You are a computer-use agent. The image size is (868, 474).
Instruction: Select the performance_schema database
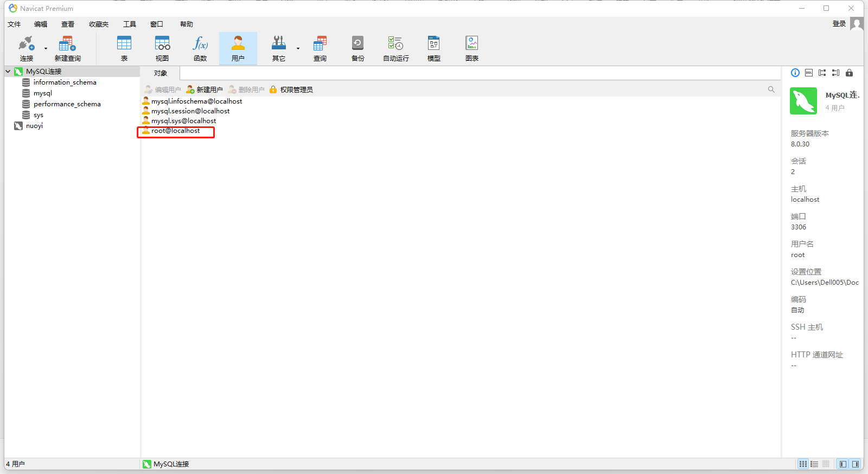point(67,104)
